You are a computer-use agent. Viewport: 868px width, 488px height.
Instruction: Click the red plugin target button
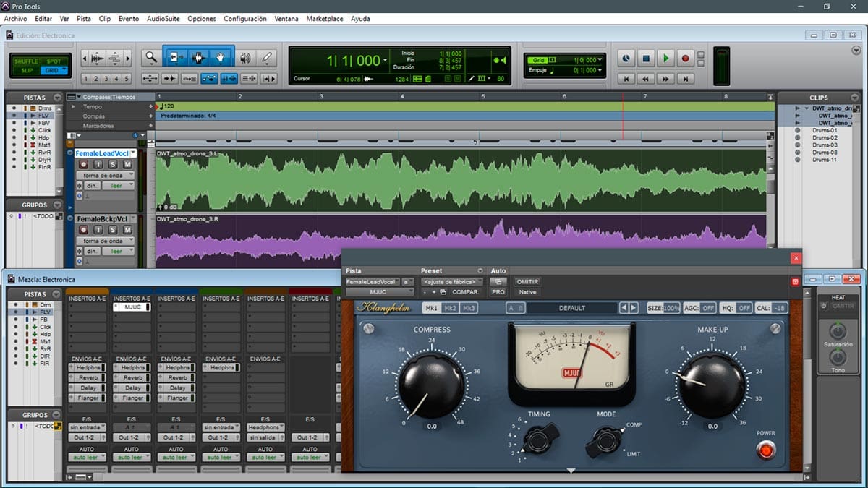(x=795, y=281)
